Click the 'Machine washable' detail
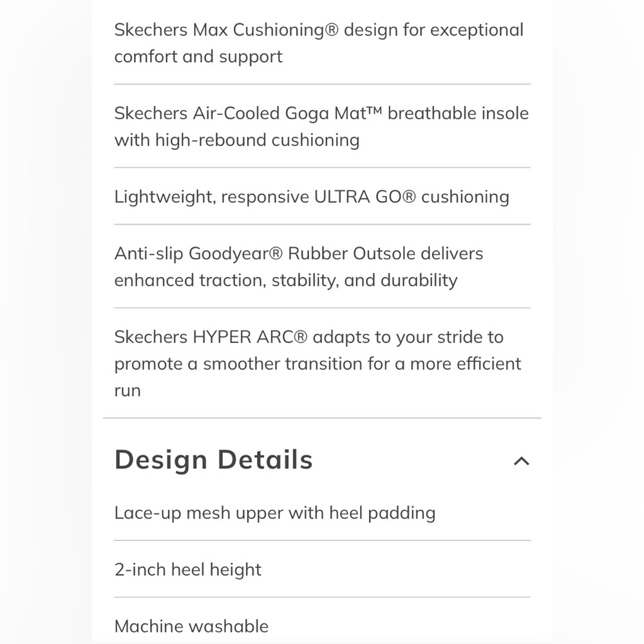 (191, 626)
